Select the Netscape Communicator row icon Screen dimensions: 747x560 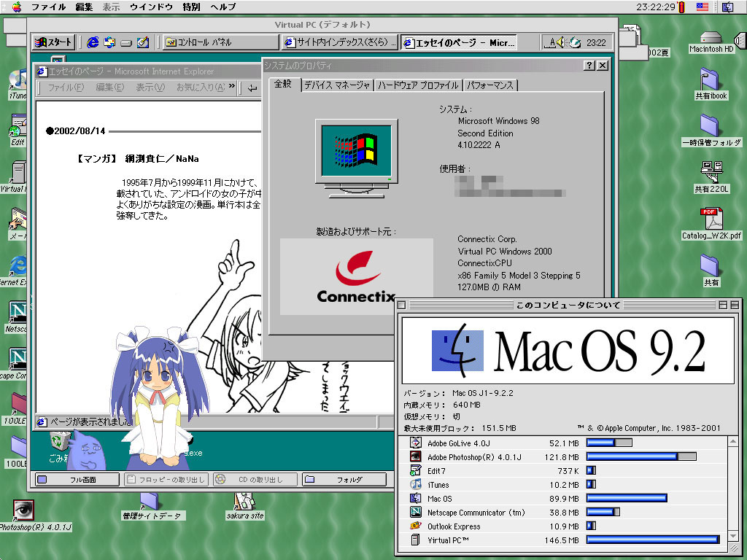(x=415, y=512)
